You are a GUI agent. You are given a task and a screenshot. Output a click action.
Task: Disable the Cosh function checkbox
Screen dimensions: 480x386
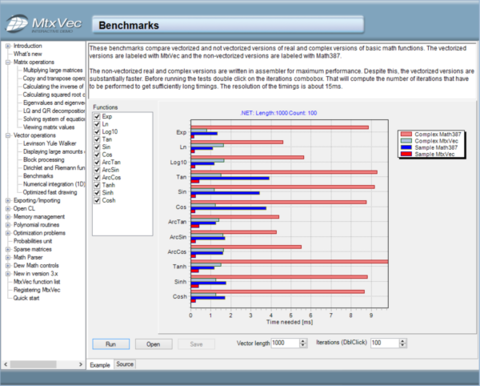pos(97,200)
